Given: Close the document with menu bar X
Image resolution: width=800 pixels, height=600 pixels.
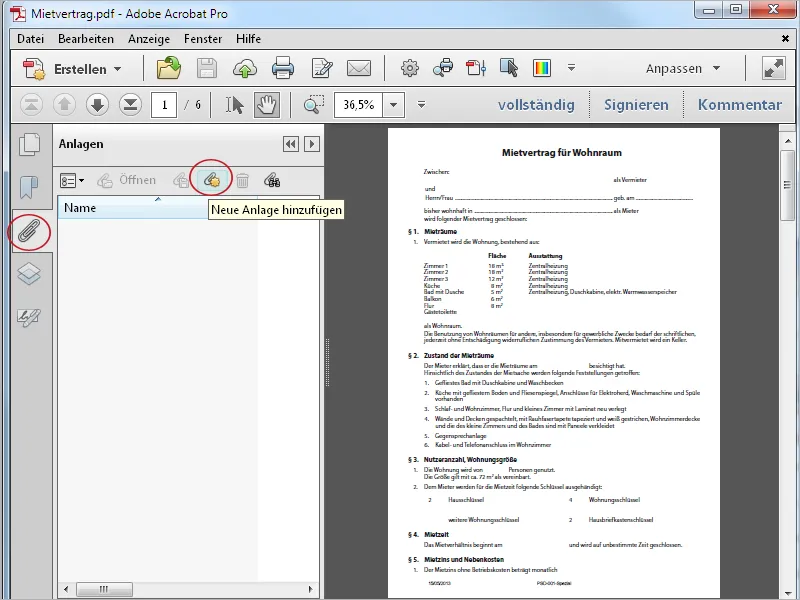Looking at the screenshot, I should (785, 39).
